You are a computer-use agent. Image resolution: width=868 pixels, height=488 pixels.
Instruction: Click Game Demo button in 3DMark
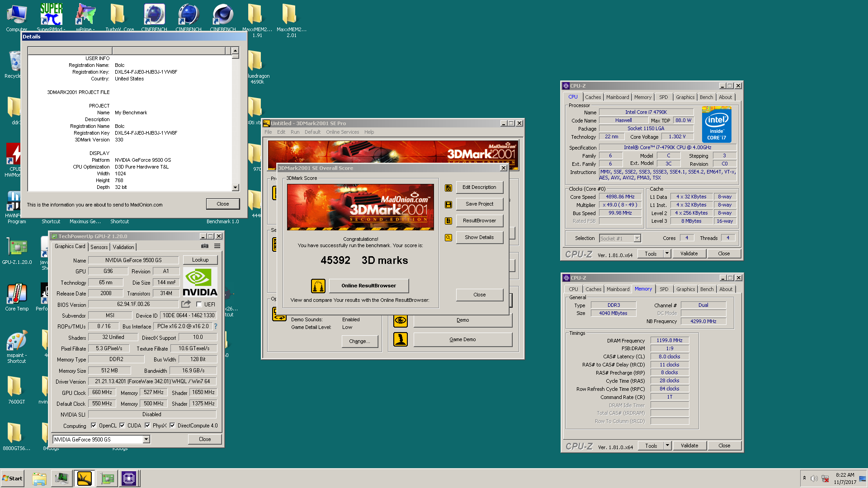[x=462, y=340]
